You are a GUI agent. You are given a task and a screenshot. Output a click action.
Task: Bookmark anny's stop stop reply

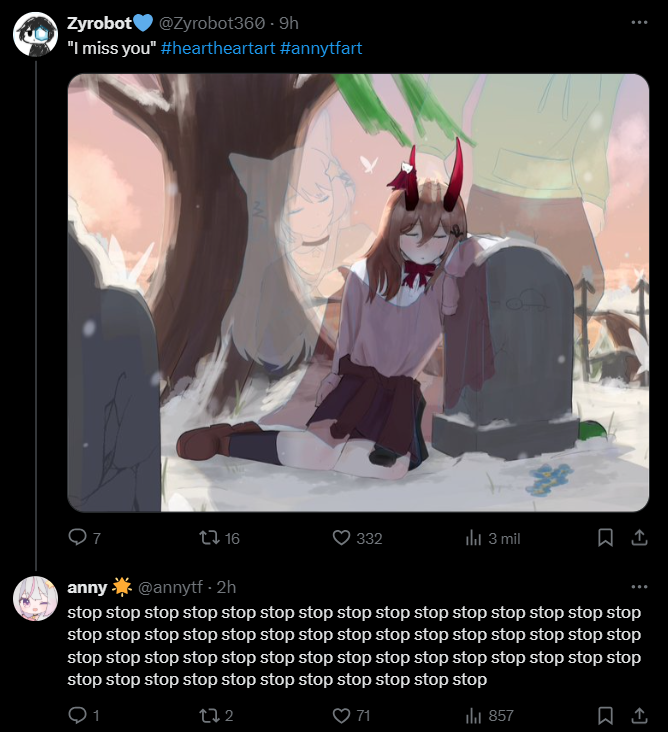605,715
